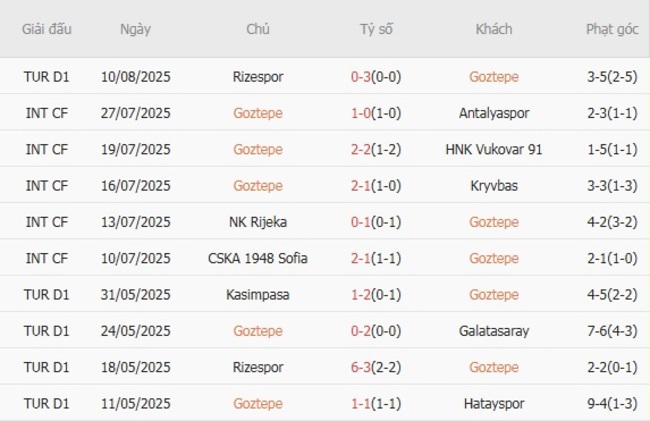Select the Galatasaray team name
The image size is (650, 421).
point(494,330)
